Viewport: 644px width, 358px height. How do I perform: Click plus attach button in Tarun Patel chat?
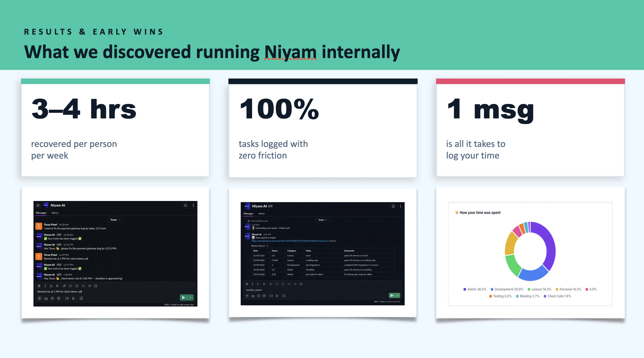[40, 298]
